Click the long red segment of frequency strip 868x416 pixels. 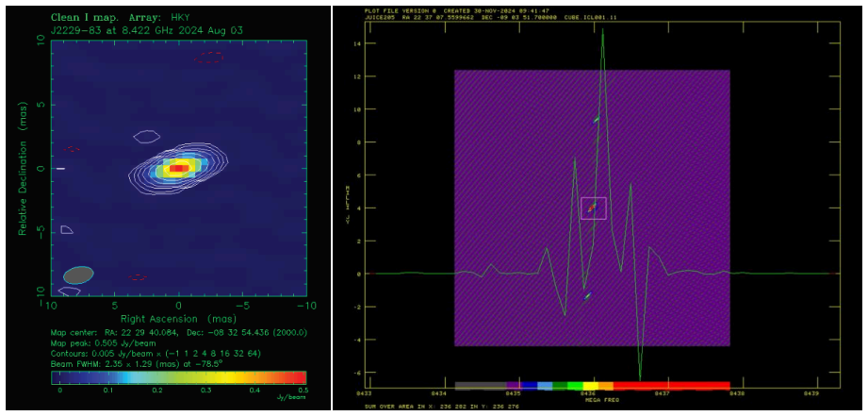click(671, 386)
